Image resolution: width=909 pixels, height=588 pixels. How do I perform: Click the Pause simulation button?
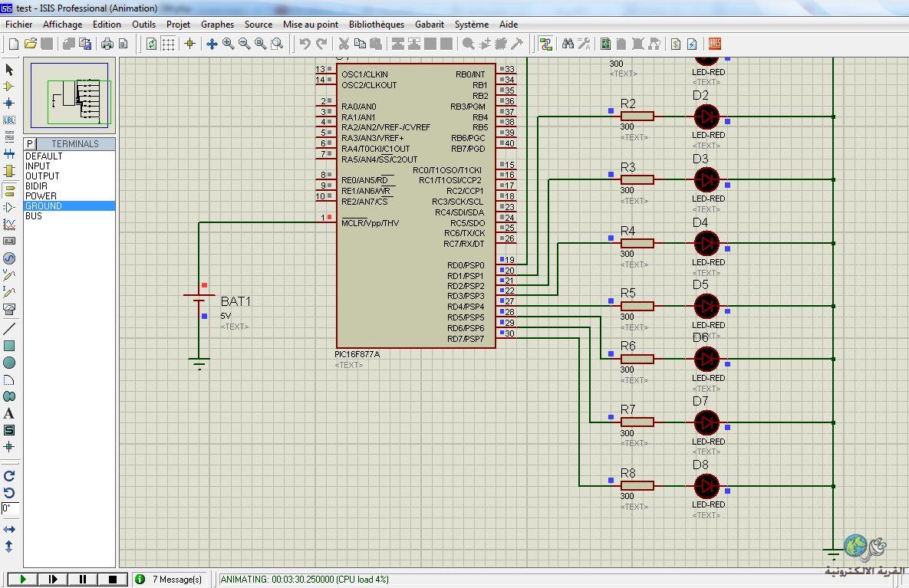[83, 579]
